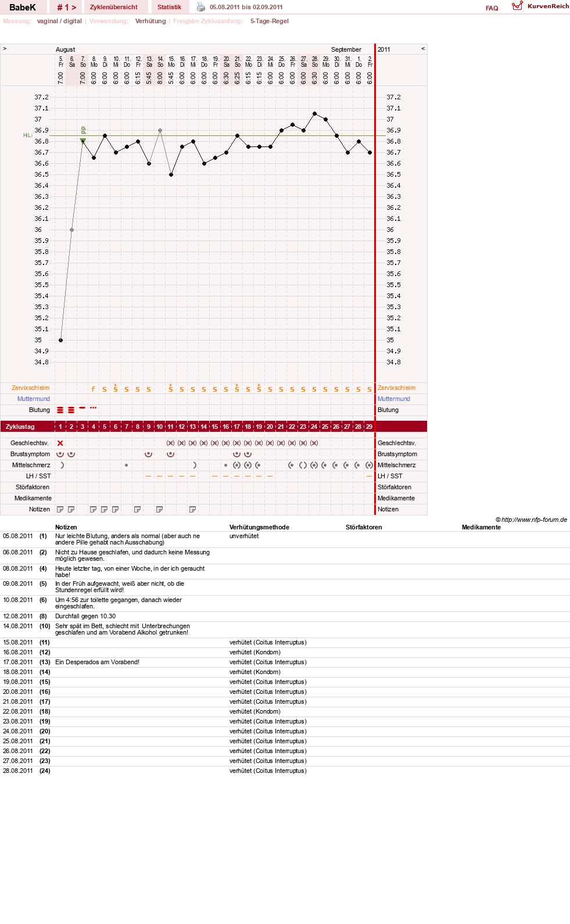Click the negative LH test dash on day 9
The height and width of the screenshot is (924, 570).
(148, 477)
